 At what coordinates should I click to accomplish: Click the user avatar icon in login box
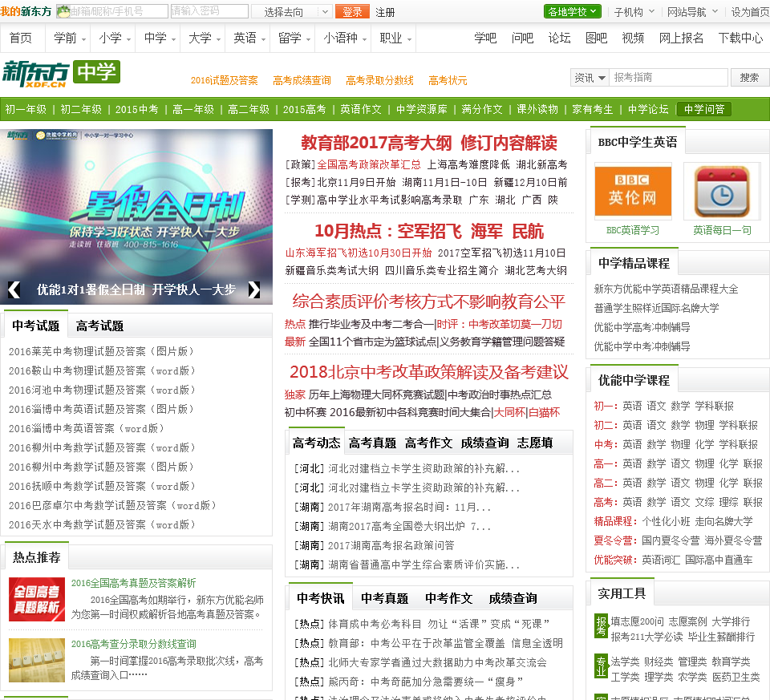coord(64,11)
